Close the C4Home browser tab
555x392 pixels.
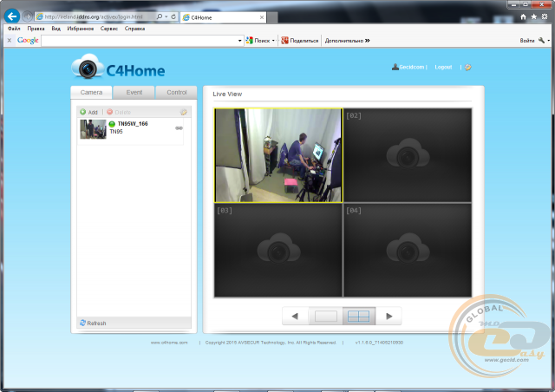(262, 17)
